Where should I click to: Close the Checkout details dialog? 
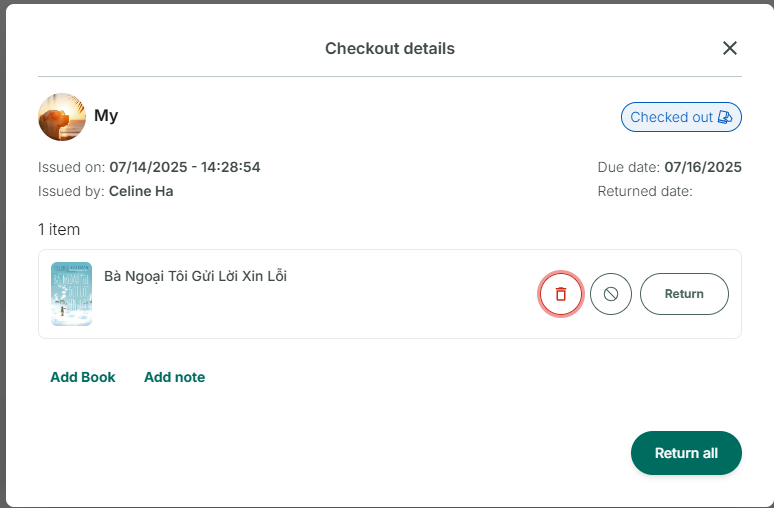pos(730,48)
